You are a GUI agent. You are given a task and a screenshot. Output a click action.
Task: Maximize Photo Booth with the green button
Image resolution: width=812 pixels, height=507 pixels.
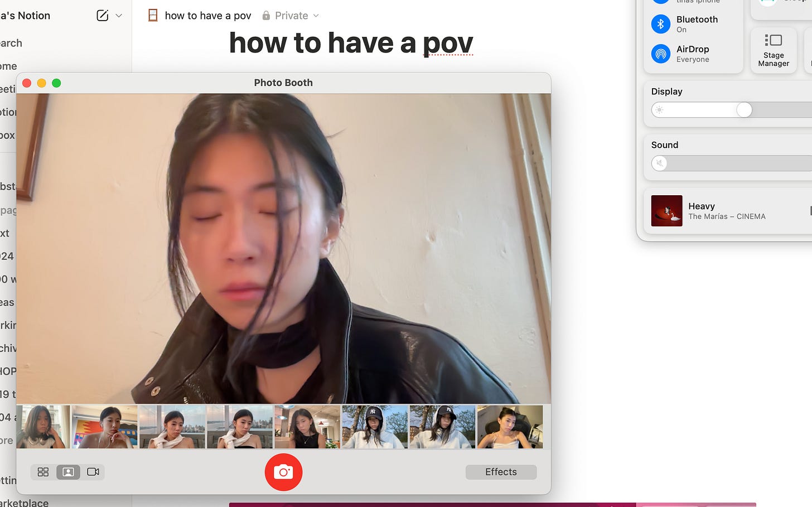click(x=56, y=83)
